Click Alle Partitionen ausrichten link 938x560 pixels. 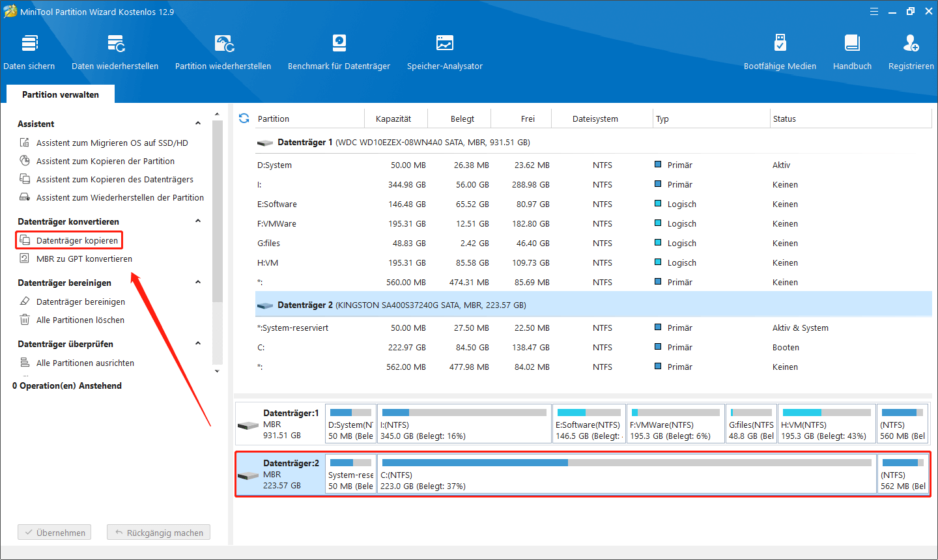[85, 363]
